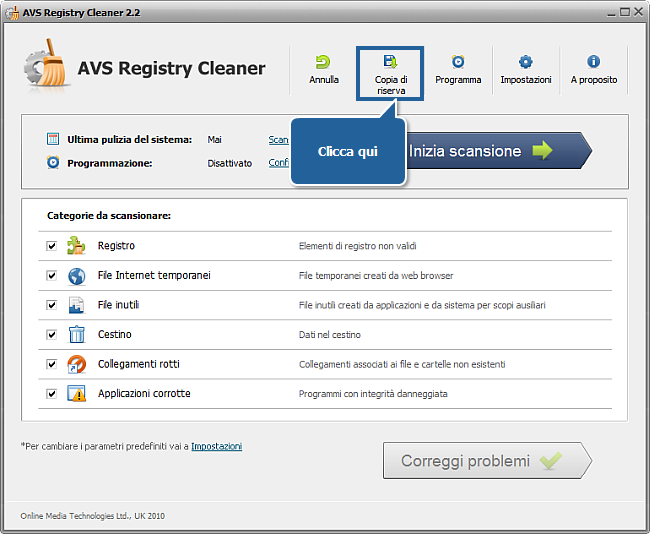Screen dimensions: 650x534
Task: Select the Collegamenti rotti label
Action: click(138, 364)
